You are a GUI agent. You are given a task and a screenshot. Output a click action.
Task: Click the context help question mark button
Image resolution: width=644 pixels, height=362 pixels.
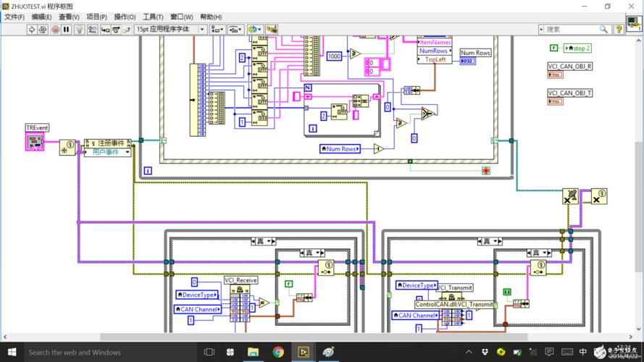(x=619, y=30)
